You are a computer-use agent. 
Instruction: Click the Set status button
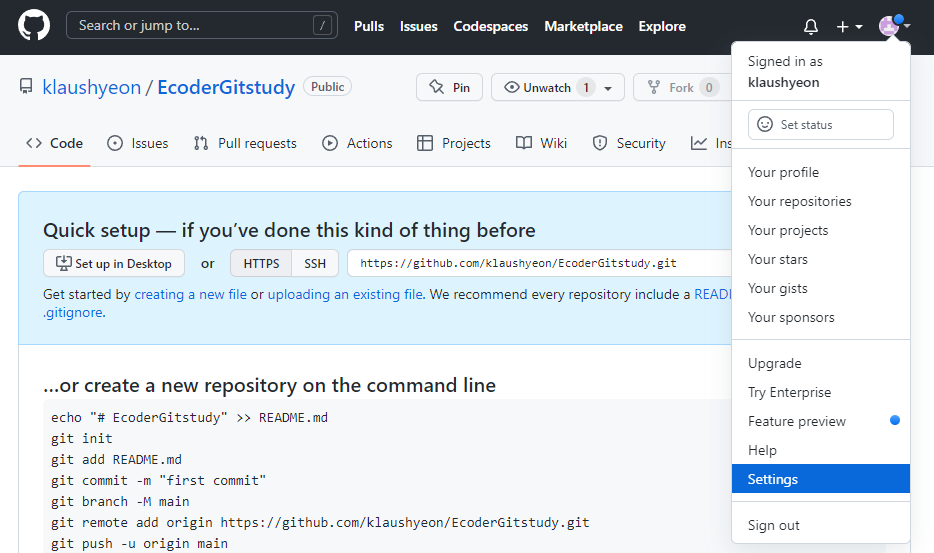point(820,125)
